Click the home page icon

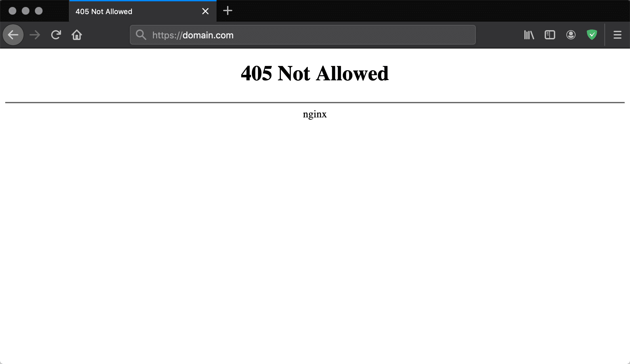pyautogui.click(x=76, y=35)
